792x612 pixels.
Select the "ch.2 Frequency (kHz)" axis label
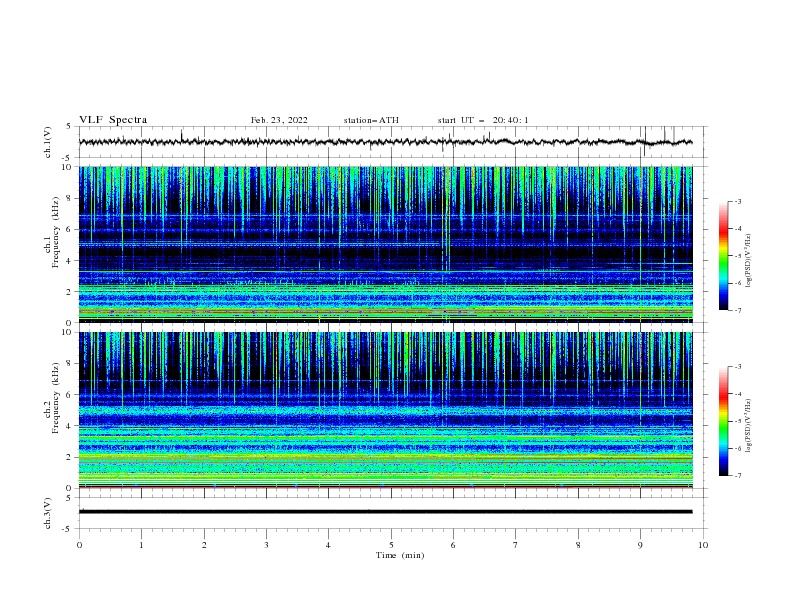(52, 397)
